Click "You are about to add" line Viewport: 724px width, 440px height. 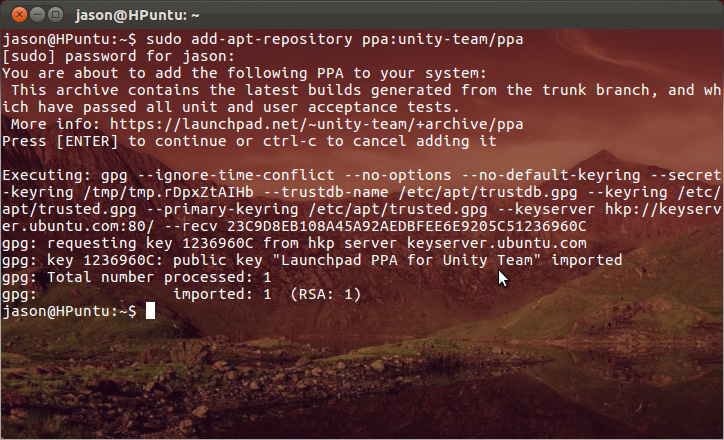tap(245, 73)
